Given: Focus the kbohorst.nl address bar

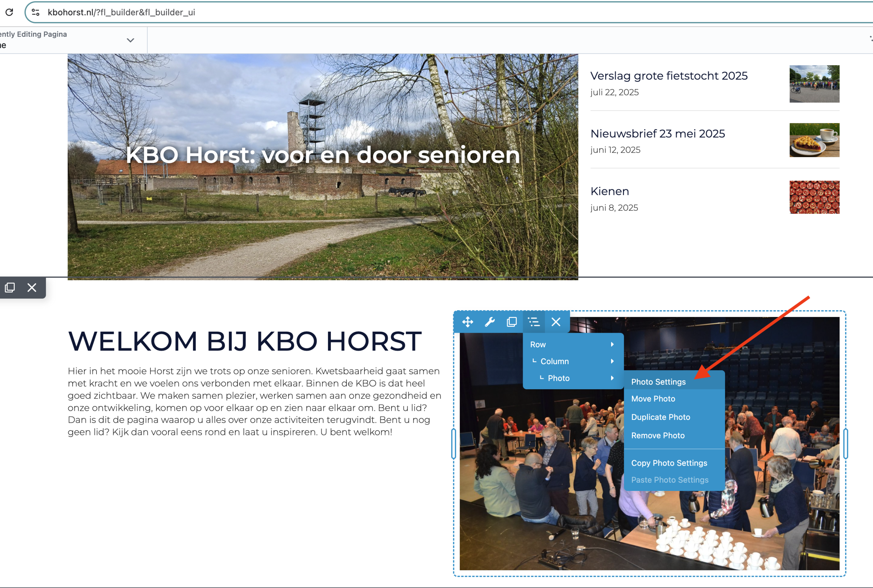Looking at the screenshot, I should tap(450, 12).
